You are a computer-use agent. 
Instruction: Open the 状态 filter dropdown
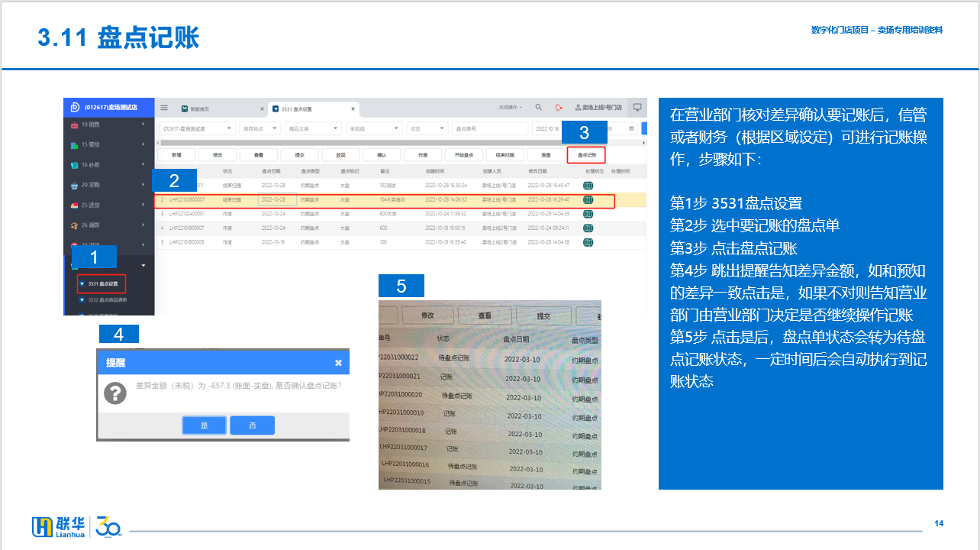[427, 129]
